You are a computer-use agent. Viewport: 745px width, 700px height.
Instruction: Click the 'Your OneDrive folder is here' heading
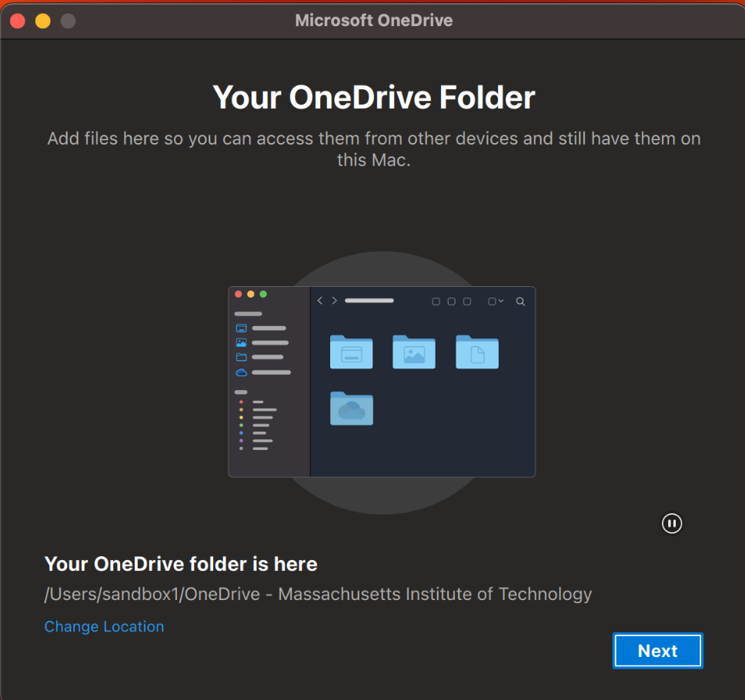[181, 564]
